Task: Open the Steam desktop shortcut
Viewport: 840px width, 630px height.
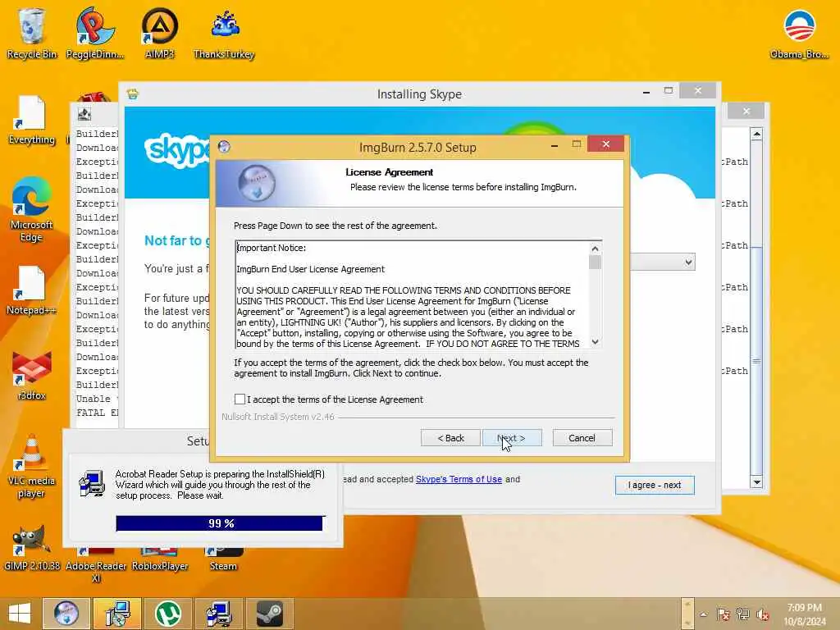Action: coord(223,559)
